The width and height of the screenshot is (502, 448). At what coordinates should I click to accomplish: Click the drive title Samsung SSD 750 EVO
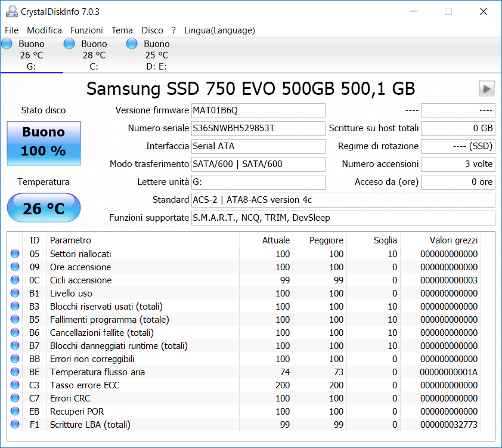point(250,89)
